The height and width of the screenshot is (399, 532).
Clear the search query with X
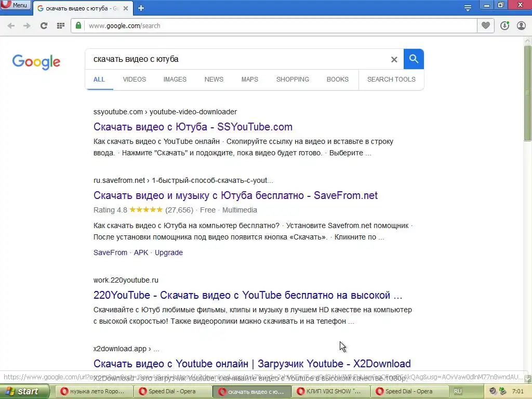pos(394,59)
